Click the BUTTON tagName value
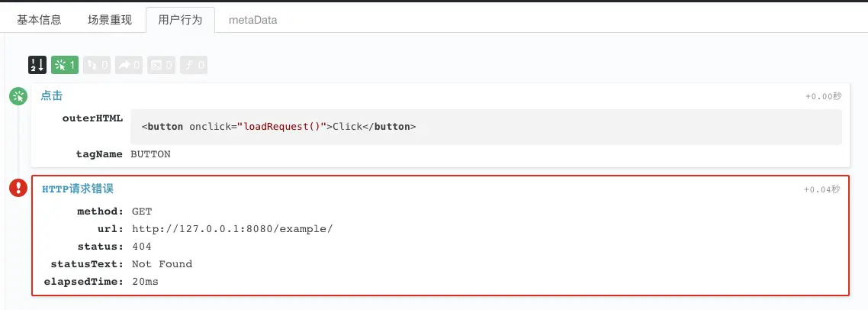The image size is (868, 310). (x=150, y=154)
